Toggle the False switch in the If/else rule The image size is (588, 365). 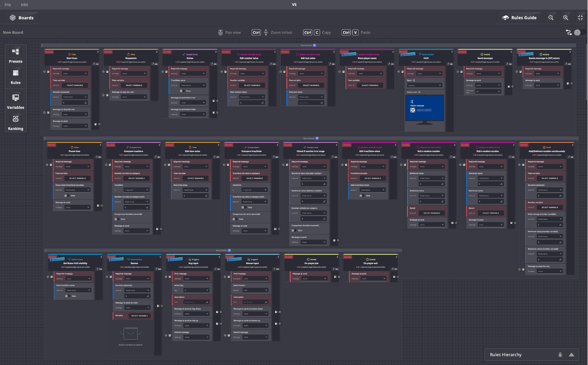point(181,91)
